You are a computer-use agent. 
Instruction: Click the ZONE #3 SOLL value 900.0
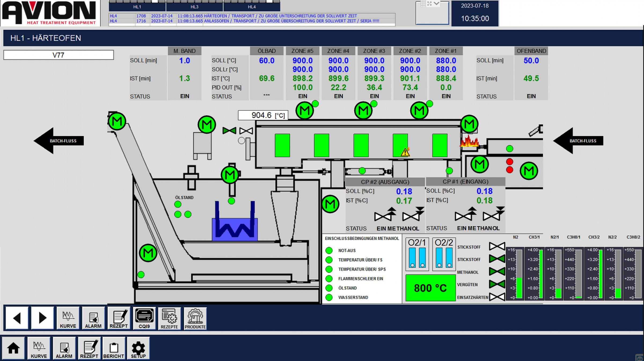point(374,61)
